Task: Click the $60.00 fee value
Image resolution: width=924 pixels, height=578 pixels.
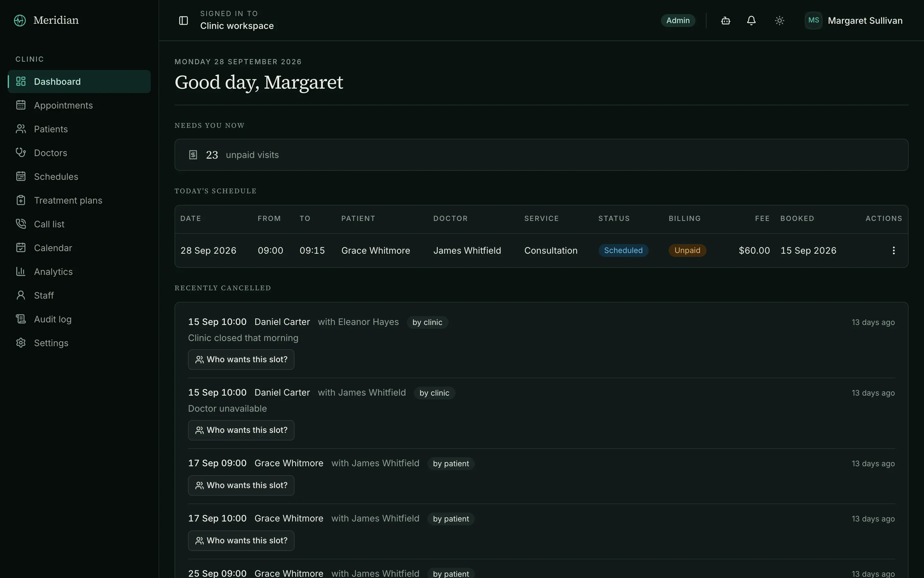Action: (x=754, y=250)
